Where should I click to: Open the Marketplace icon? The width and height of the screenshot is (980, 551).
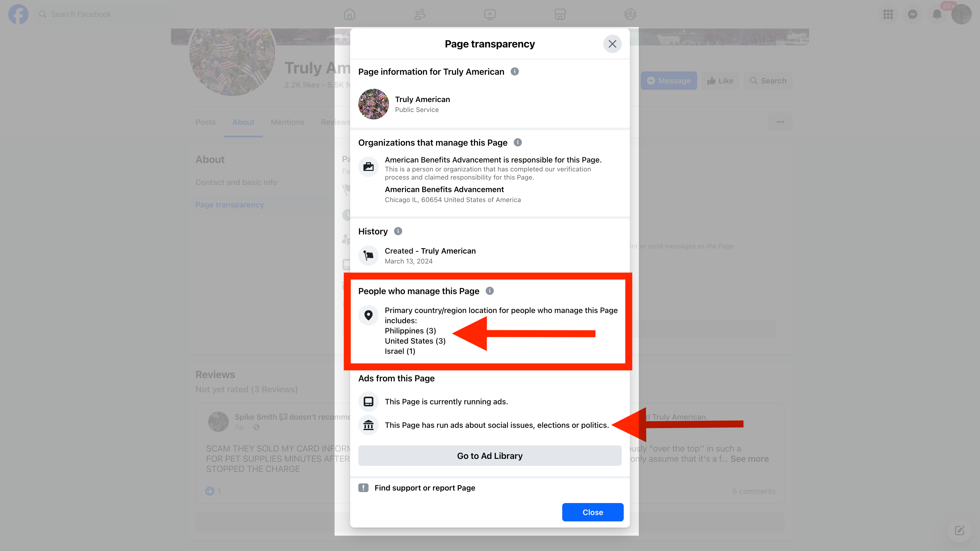click(x=560, y=15)
